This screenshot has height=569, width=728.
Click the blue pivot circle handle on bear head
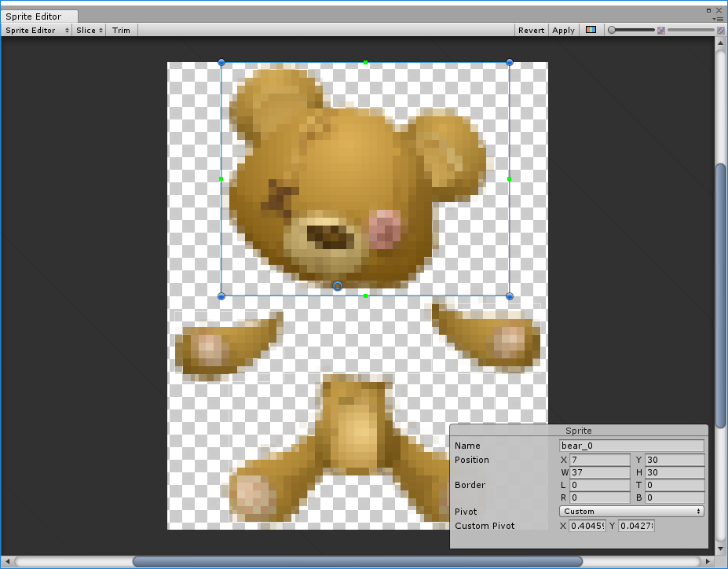pos(338,286)
